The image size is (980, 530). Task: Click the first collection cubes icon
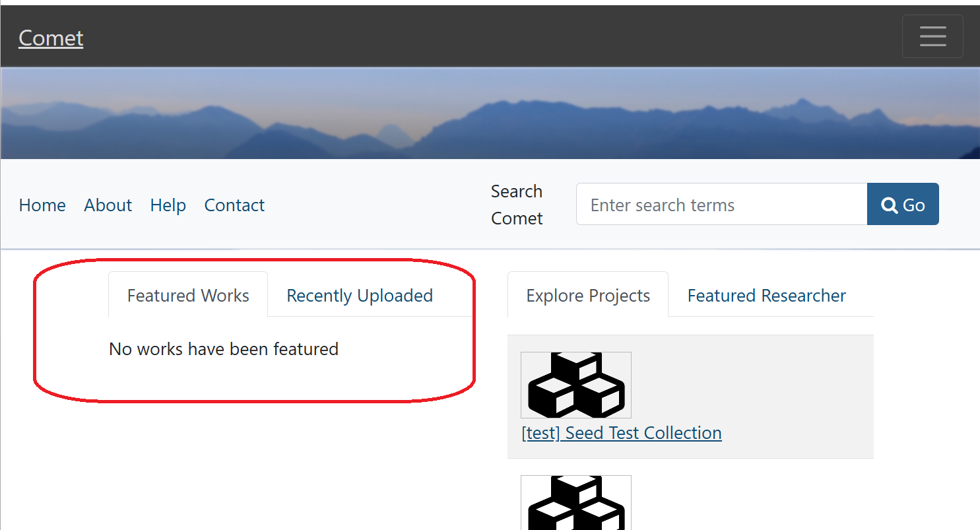576,385
